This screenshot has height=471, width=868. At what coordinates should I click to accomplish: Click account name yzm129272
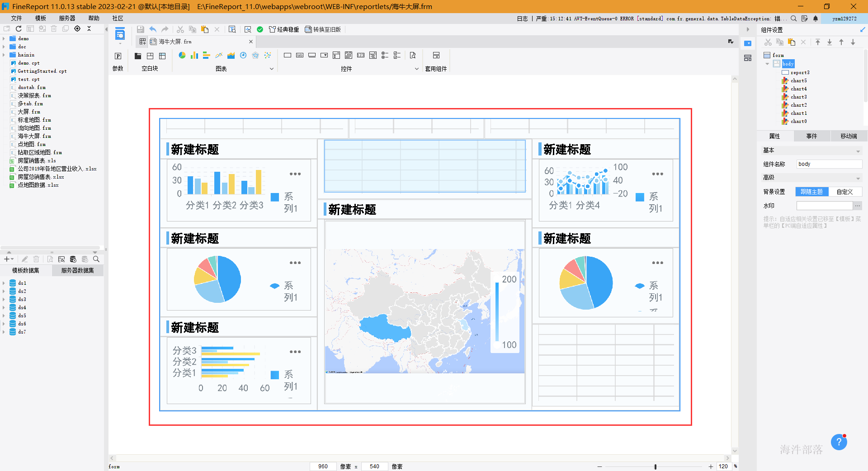(844, 19)
